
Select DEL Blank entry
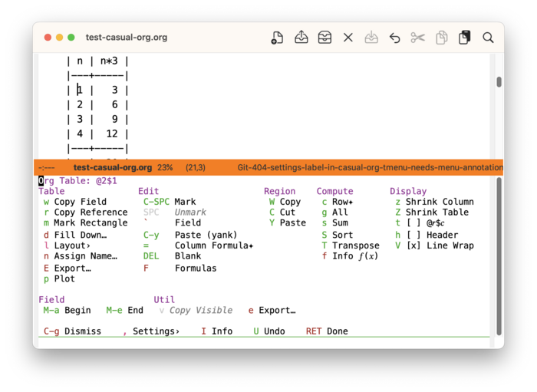coord(173,256)
